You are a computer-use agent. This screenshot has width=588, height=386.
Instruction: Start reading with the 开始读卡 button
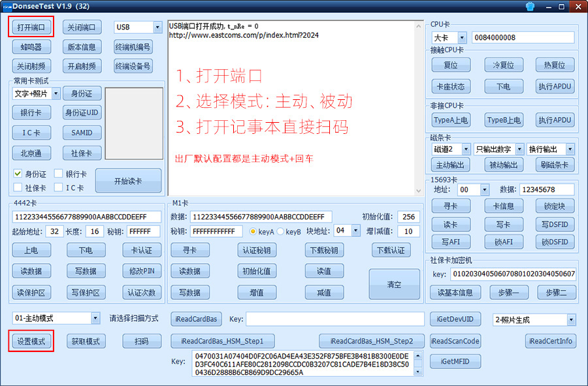click(x=128, y=181)
